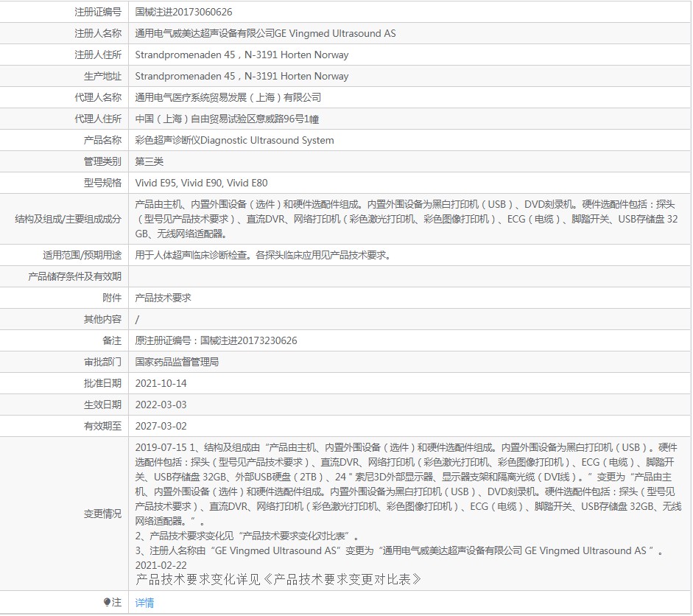Click the 注册证编号 label

click(x=98, y=12)
